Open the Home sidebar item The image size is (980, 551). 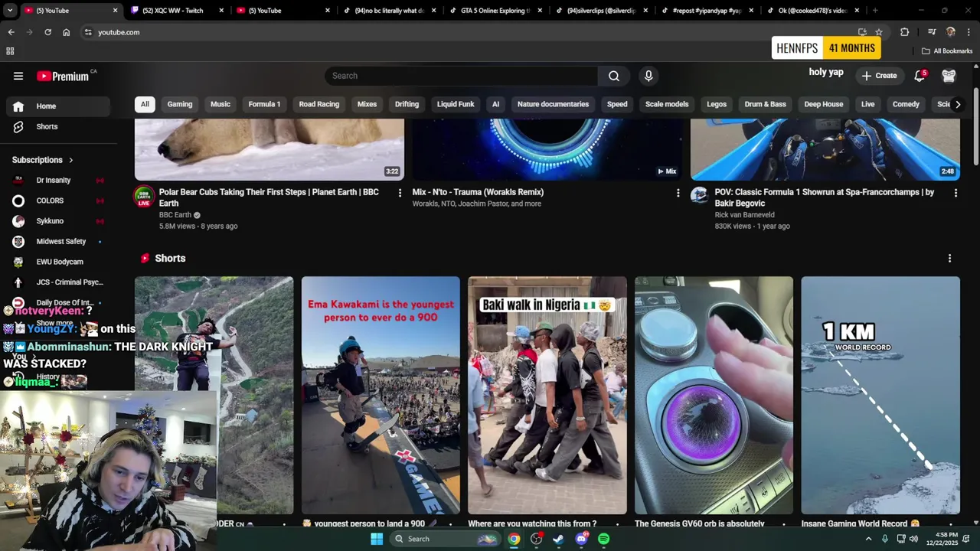tap(58, 106)
